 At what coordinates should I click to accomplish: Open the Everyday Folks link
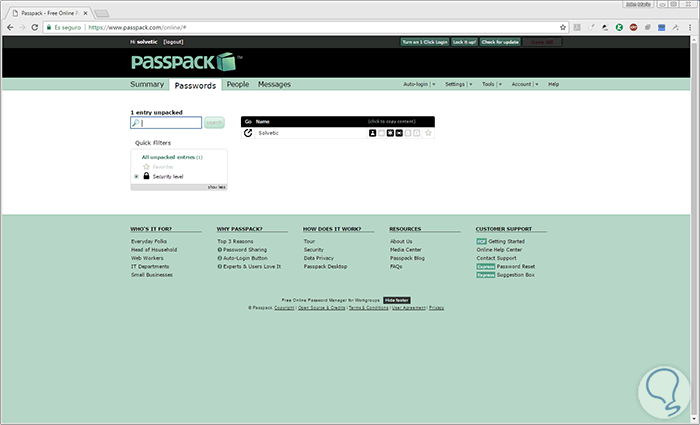[x=149, y=242]
